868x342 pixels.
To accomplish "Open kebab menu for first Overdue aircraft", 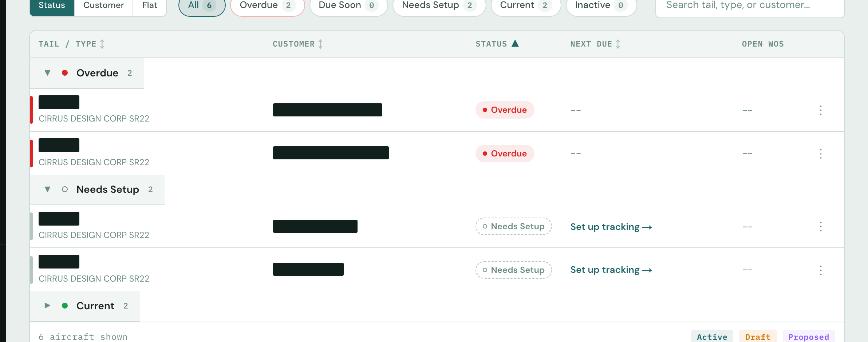I will pos(821,110).
